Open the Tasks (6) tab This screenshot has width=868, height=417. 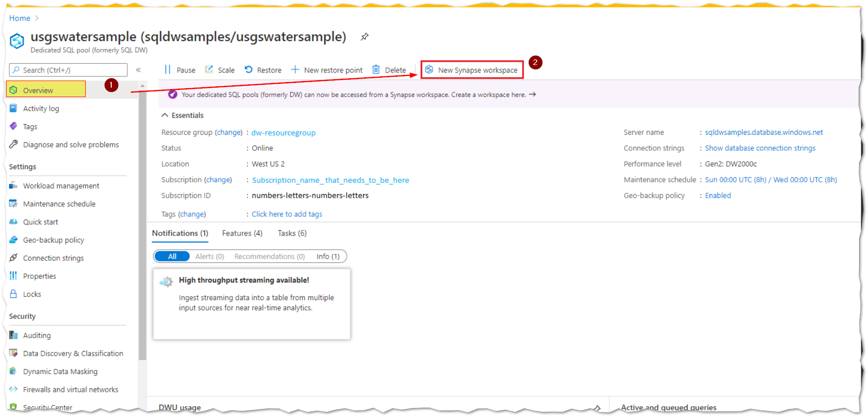point(292,233)
